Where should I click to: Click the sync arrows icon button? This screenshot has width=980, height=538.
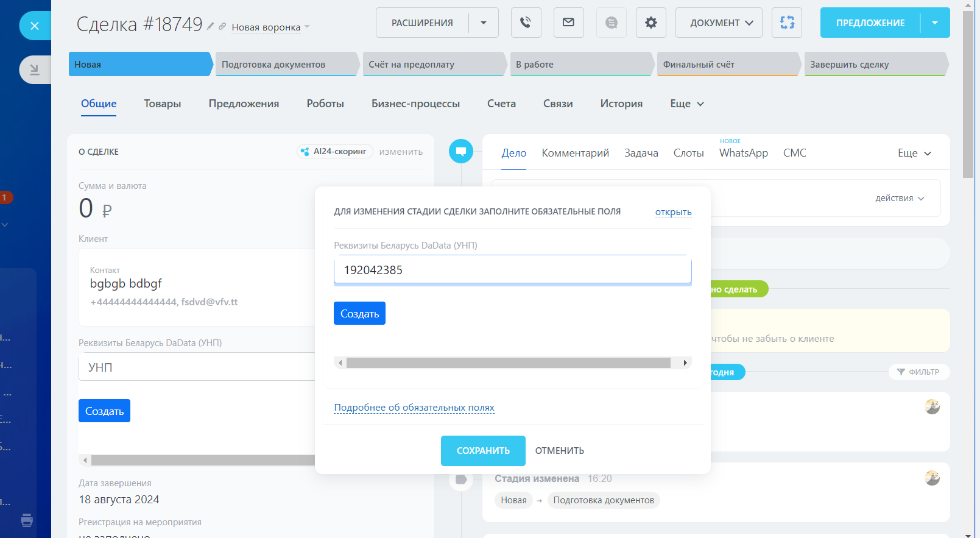point(786,23)
